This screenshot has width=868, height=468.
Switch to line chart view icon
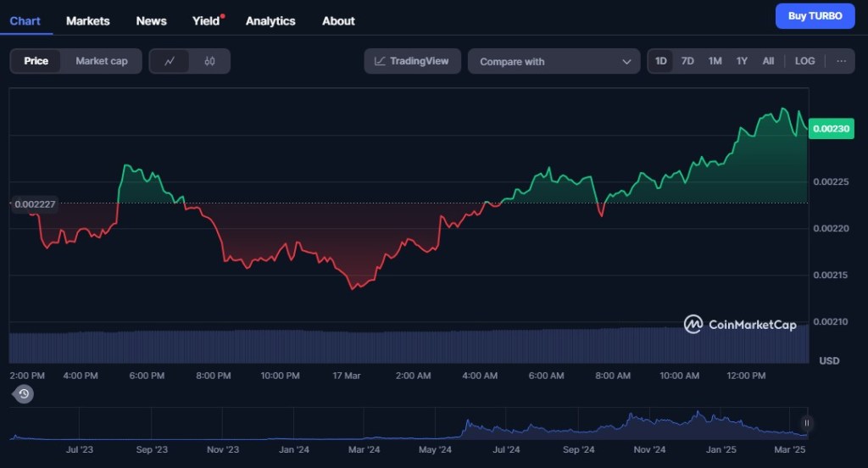(170, 61)
